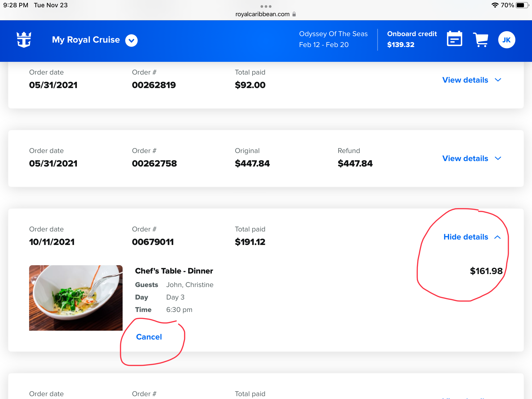The height and width of the screenshot is (399, 532).
Task: Cancel the Chef's Table dinner reservation
Action: pyautogui.click(x=149, y=337)
